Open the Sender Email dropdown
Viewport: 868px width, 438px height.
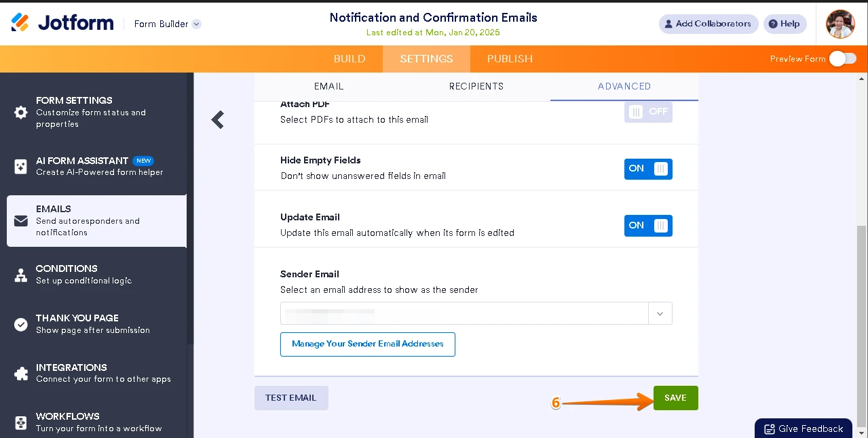(x=660, y=313)
